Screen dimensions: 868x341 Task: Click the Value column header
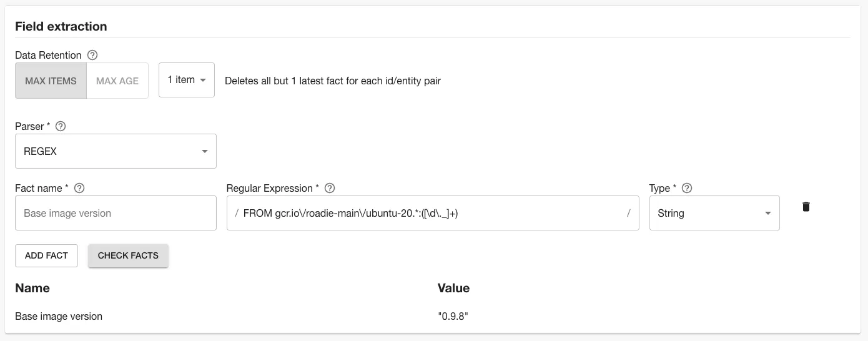(x=453, y=288)
